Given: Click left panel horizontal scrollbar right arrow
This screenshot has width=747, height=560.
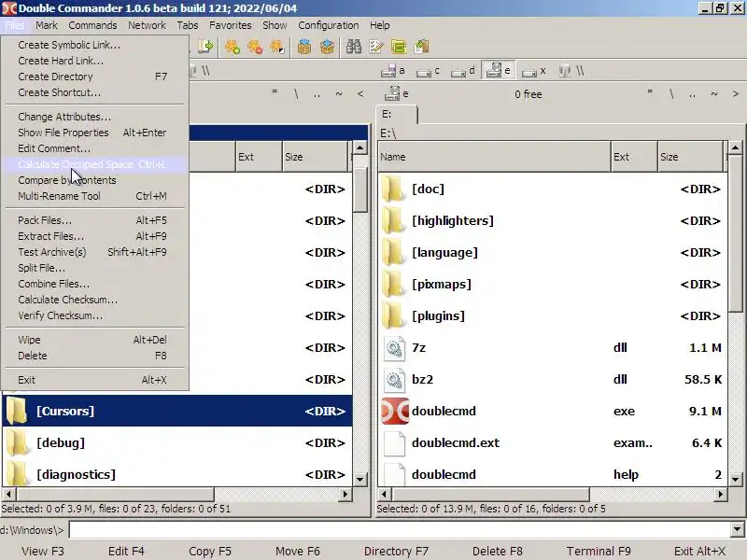Looking at the screenshot, I should 345,495.
